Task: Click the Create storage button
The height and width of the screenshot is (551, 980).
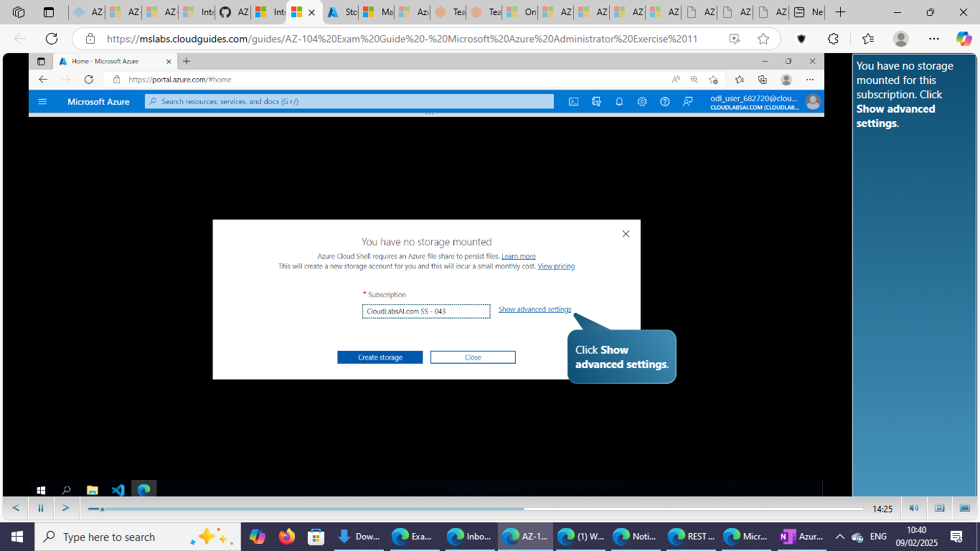Action: tap(380, 357)
